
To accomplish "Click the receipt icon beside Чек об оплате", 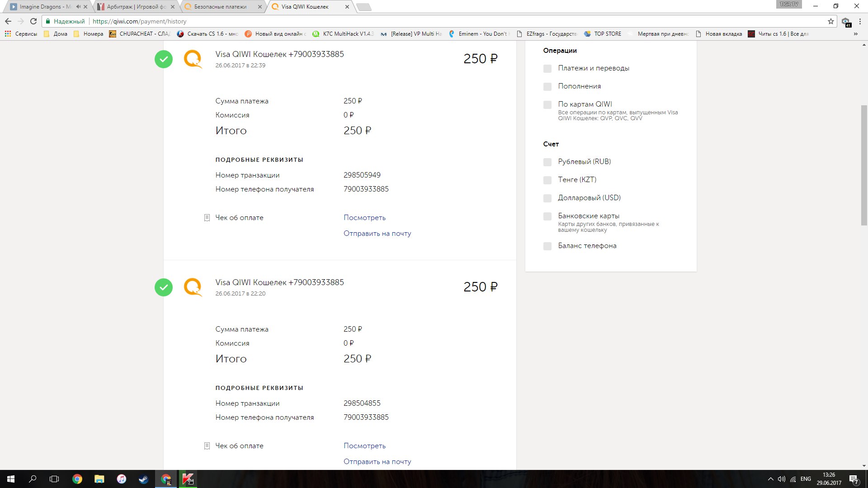I will pos(207,218).
